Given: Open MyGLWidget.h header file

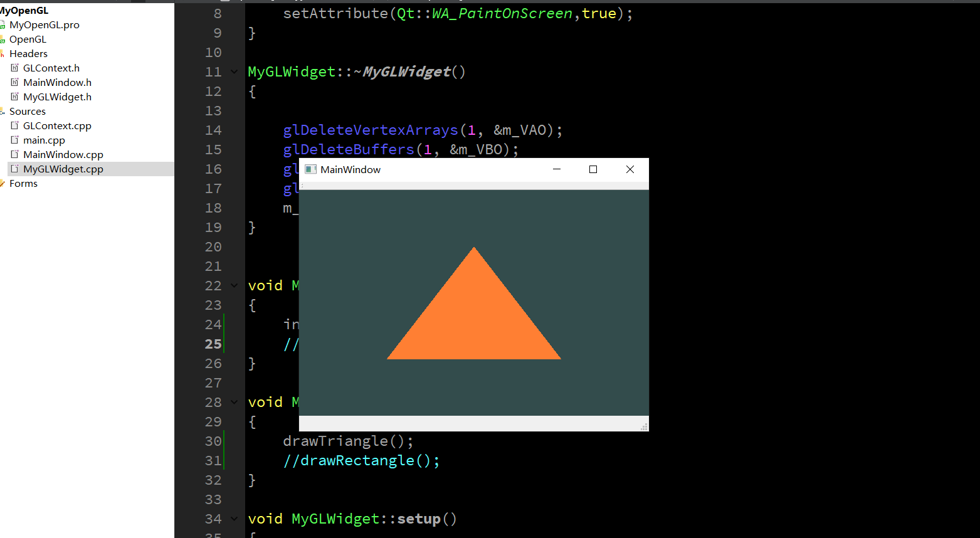Looking at the screenshot, I should click(x=57, y=97).
